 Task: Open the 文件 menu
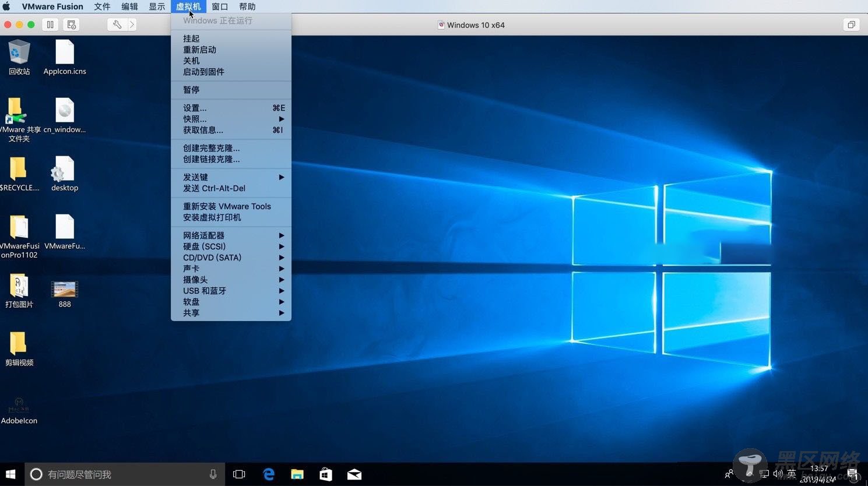click(x=102, y=6)
